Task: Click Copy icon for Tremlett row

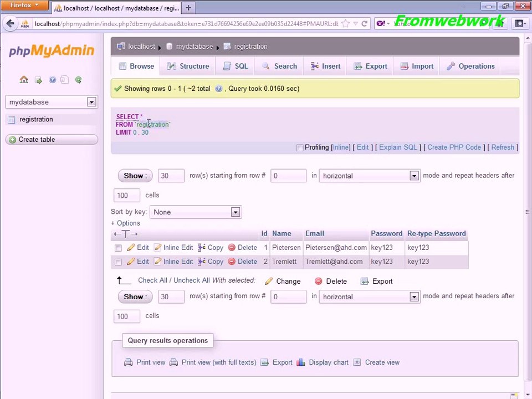Action: (202, 262)
